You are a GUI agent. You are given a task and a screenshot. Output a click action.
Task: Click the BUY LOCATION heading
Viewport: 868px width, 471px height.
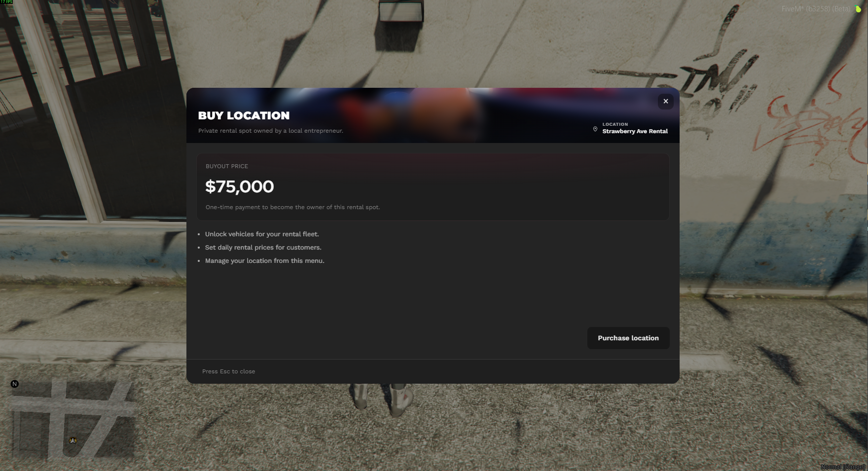pyautogui.click(x=244, y=115)
